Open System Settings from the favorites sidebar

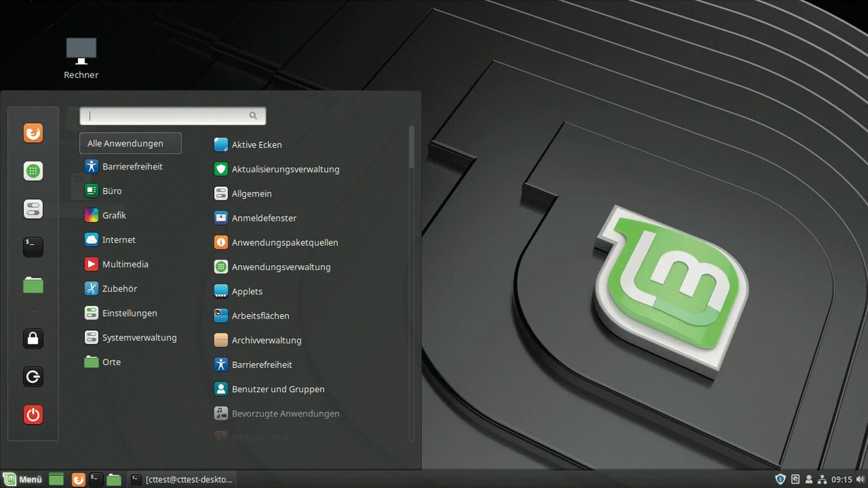click(x=33, y=209)
